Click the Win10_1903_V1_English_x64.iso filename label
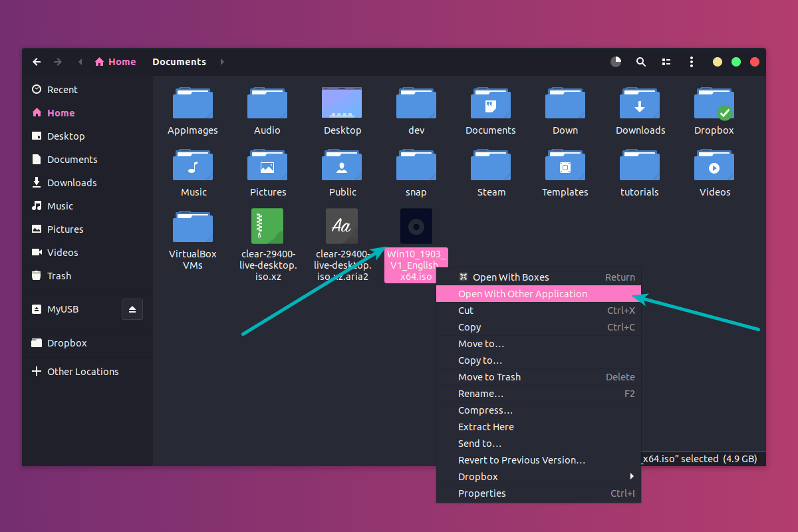Viewport: 798px width, 532px height. [416, 265]
